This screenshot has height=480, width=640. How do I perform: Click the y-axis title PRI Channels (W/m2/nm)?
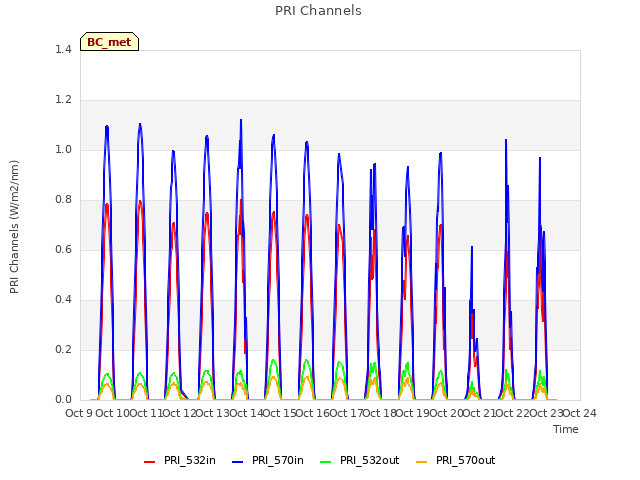(14, 227)
